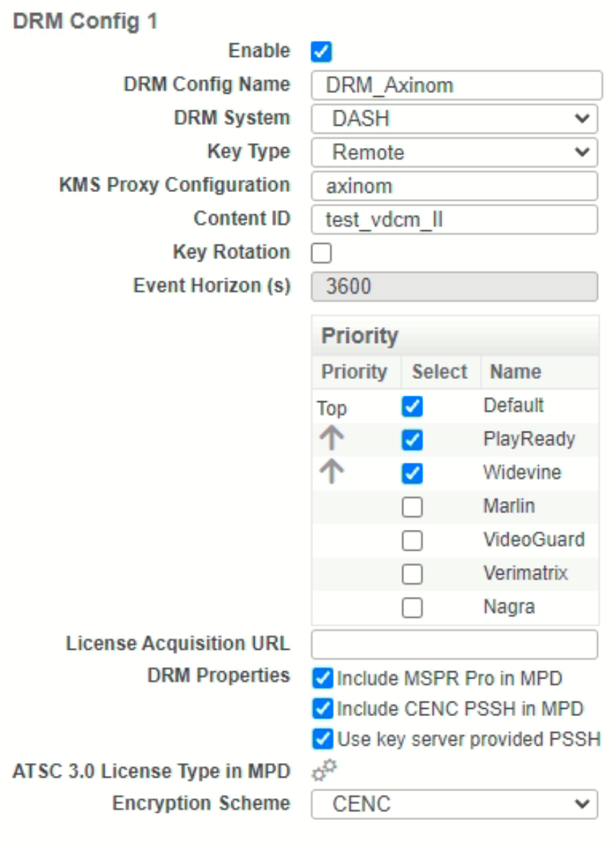Click the Widevine priority up arrow
616x846 pixels.
point(332,473)
